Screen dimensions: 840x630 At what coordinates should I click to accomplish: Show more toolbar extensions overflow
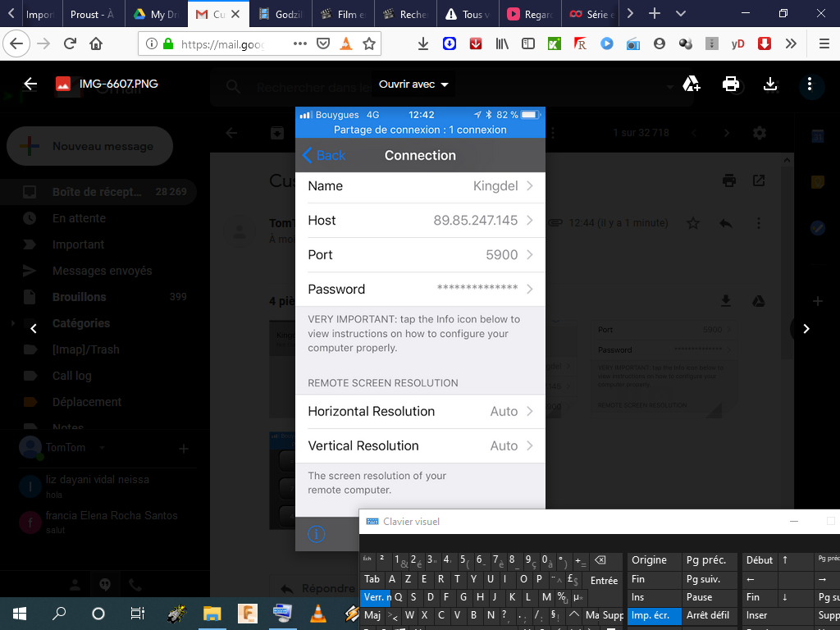[x=791, y=43]
